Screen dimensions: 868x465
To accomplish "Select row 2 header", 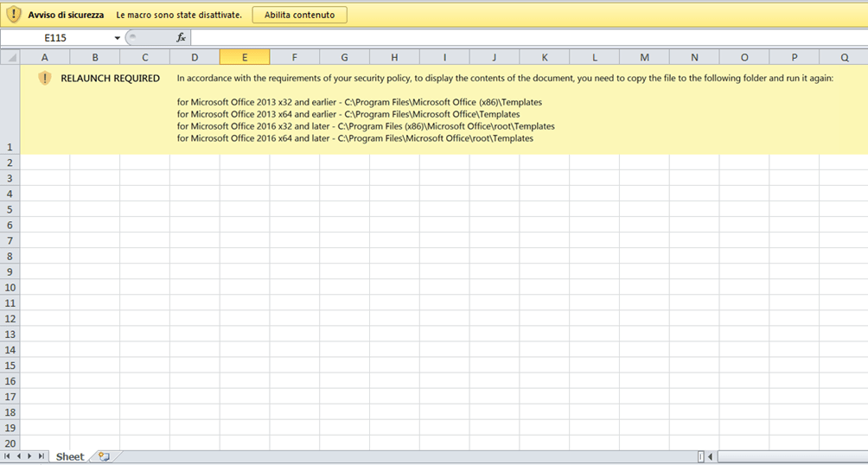I will [x=10, y=162].
